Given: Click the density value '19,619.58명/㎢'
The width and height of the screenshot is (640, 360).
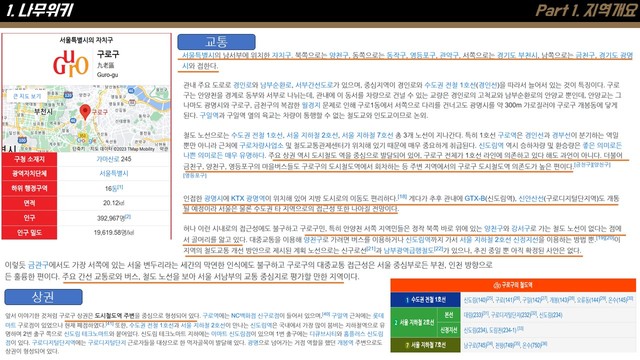Looking at the screenshot, I should 114,233.
